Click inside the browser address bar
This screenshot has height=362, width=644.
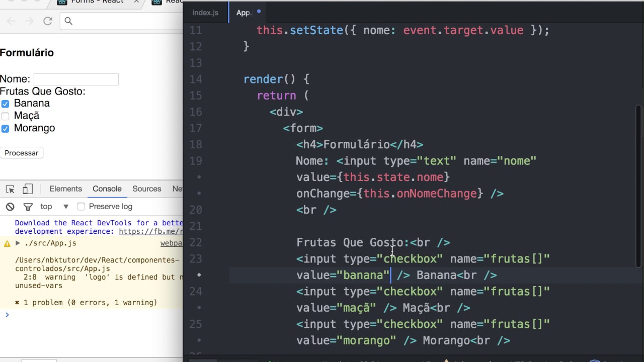(x=121, y=21)
